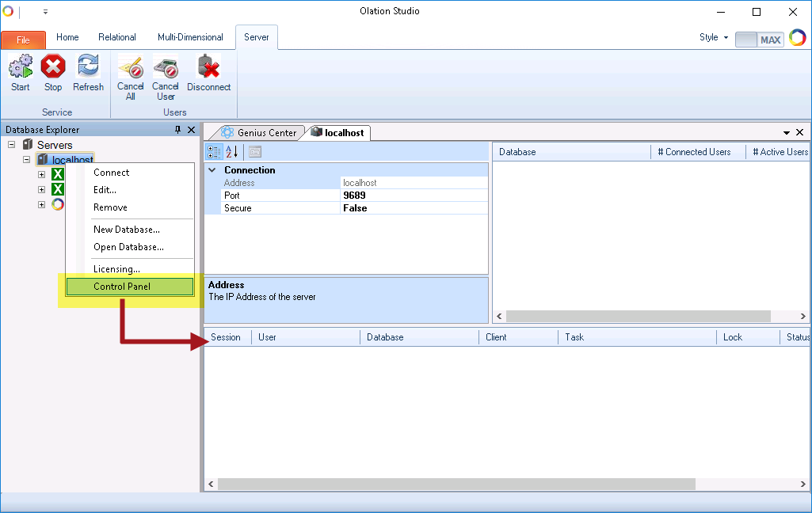812x513 pixels.
Task: Click the Start service icon
Action: click(21, 67)
